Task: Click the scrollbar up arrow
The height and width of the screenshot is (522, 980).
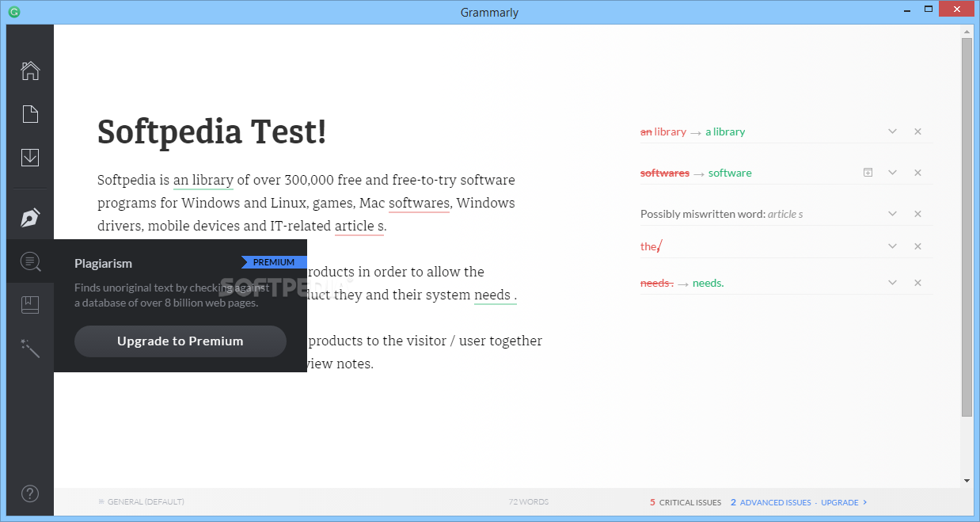Action: pos(967,31)
